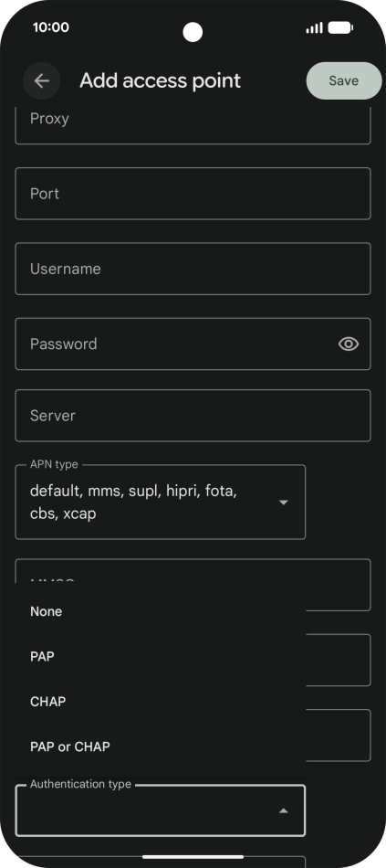Select the Server text field
Image resolution: width=386 pixels, height=868 pixels.
(193, 416)
